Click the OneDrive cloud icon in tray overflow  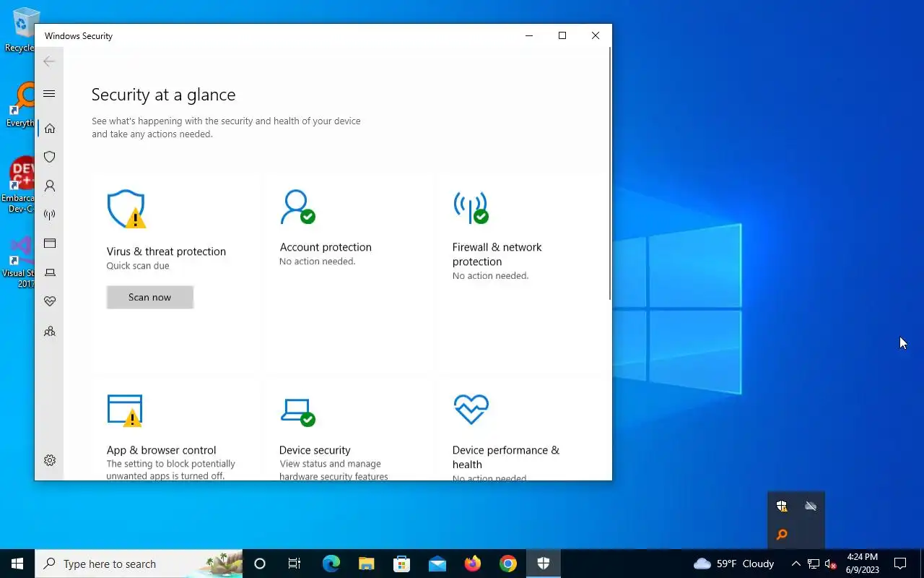tap(811, 506)
